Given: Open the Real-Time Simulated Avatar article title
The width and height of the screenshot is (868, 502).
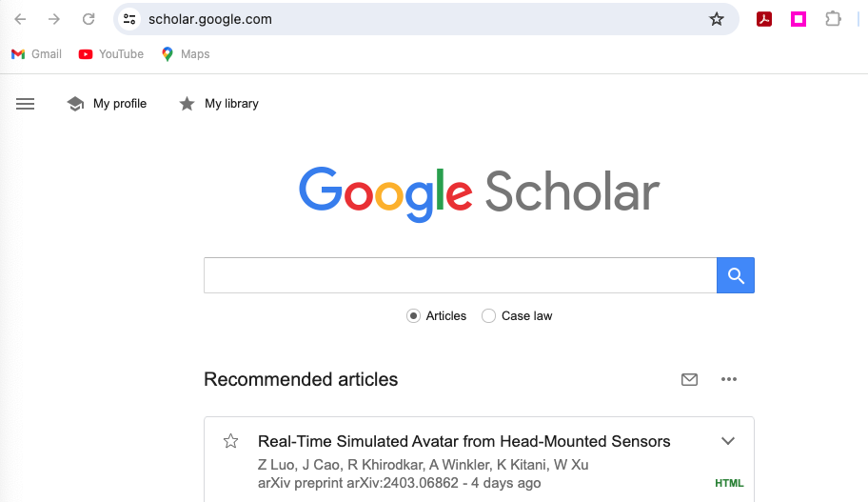Looking at the screenshot, I should [x=464, y=441].
